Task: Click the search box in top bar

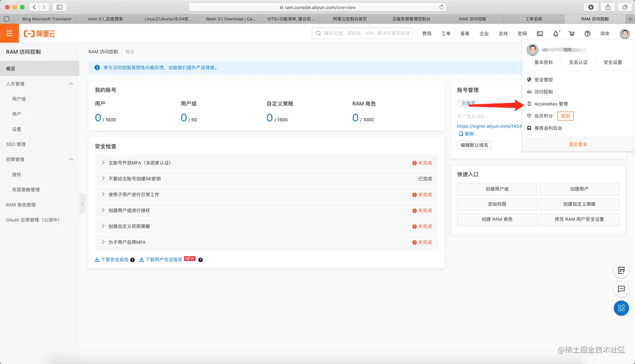Action: tap(362, 33)
